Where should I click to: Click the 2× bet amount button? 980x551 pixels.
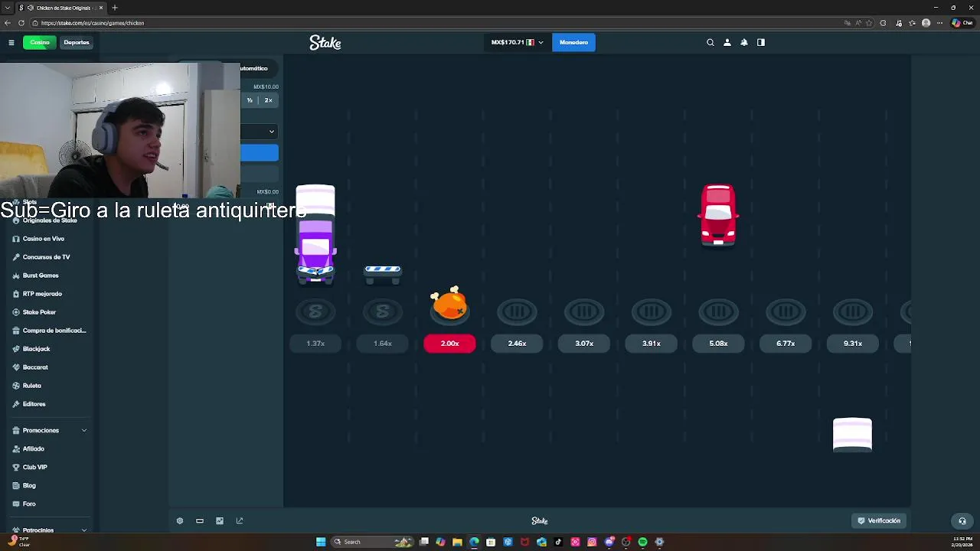pos(268,100)
